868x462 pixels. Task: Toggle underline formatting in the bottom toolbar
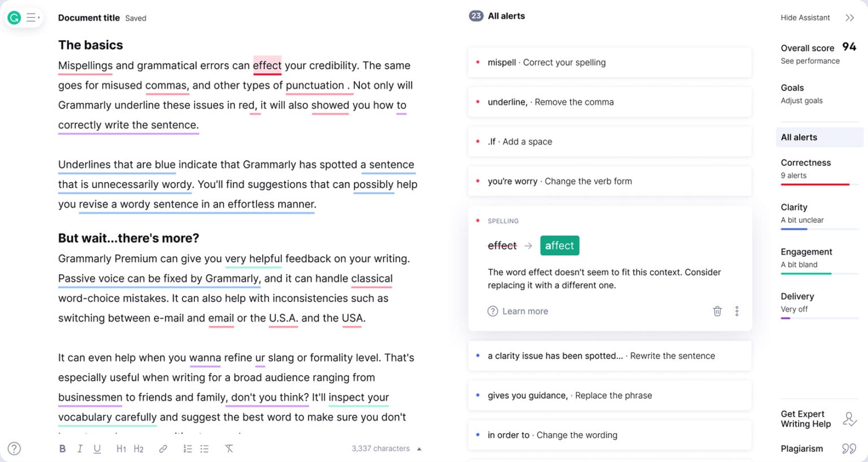click(x=97, y=448)
